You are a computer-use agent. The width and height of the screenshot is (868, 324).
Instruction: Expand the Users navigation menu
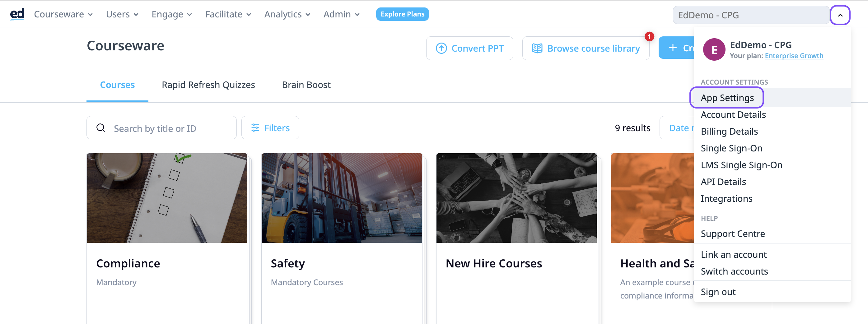coord(122,15)
